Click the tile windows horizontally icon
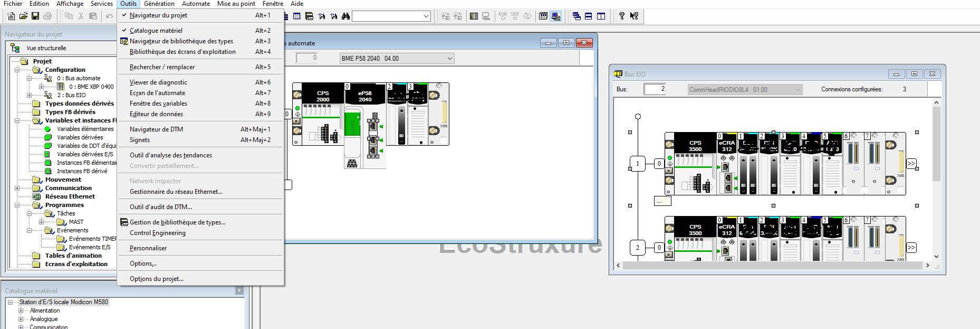 [589, 16]
